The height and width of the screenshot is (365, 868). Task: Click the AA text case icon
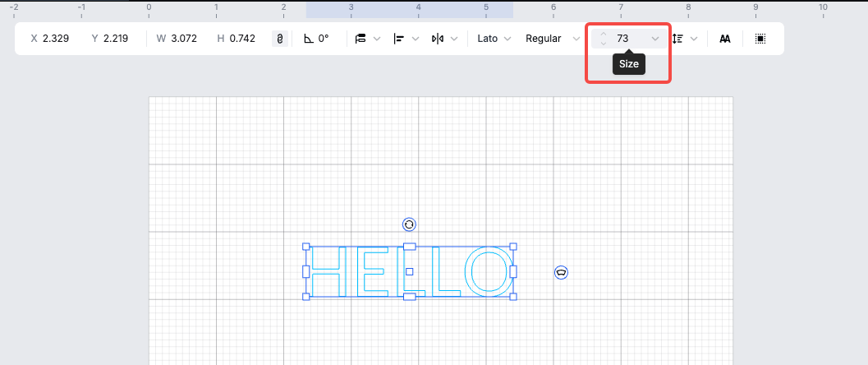[x=725, y=39]
